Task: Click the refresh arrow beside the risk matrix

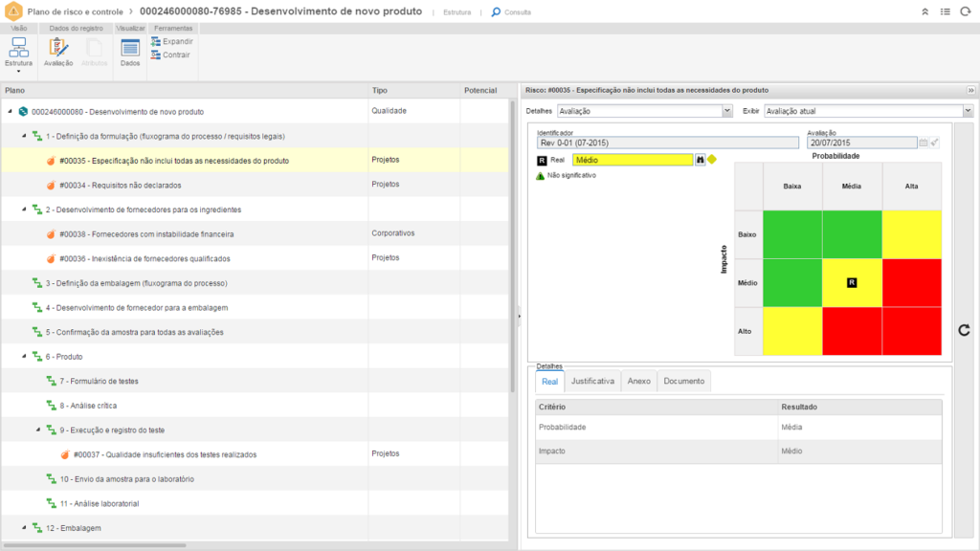Action: pos(965,330)
